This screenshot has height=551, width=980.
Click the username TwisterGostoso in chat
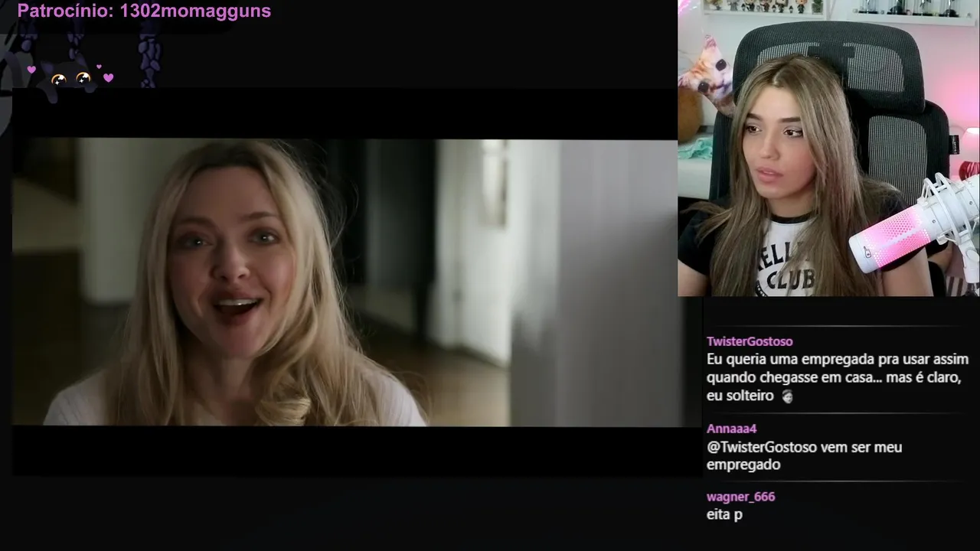[750, 341]
